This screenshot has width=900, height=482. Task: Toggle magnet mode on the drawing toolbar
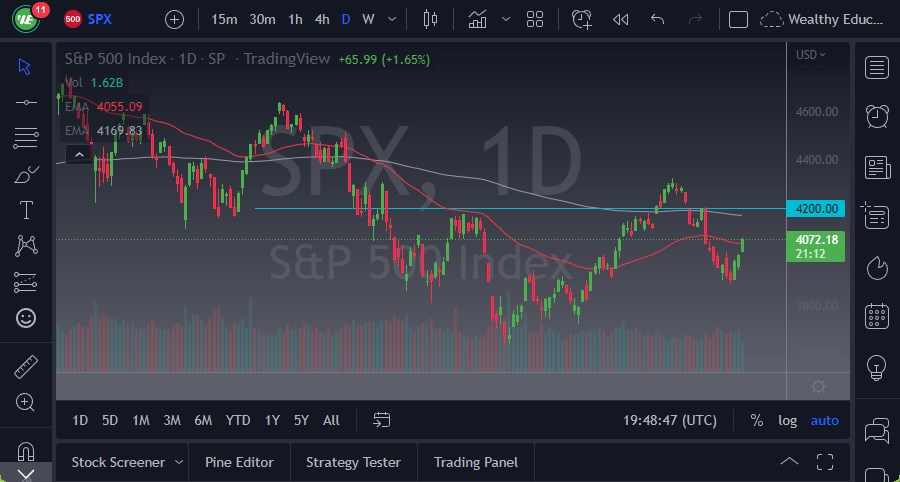pos(26,451)
